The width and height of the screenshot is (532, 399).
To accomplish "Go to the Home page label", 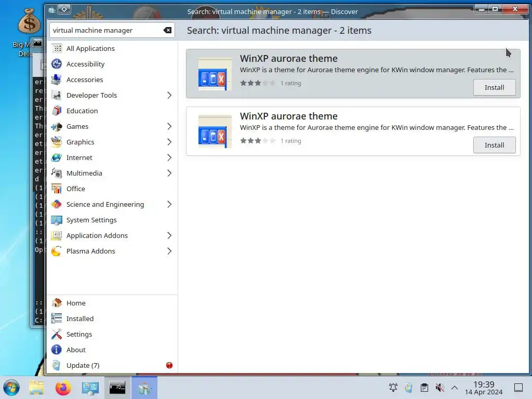I will tap(76, 303).
